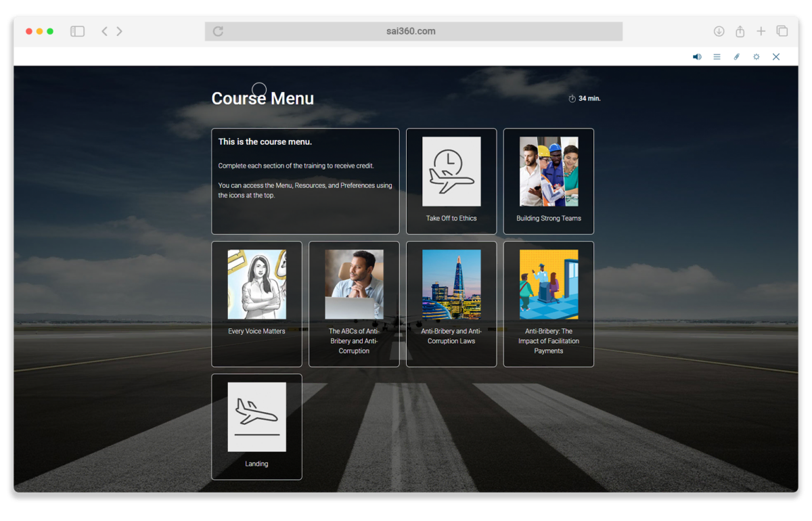
Task: Mute the course audio with the speaker icon
Action: [696, 56]
